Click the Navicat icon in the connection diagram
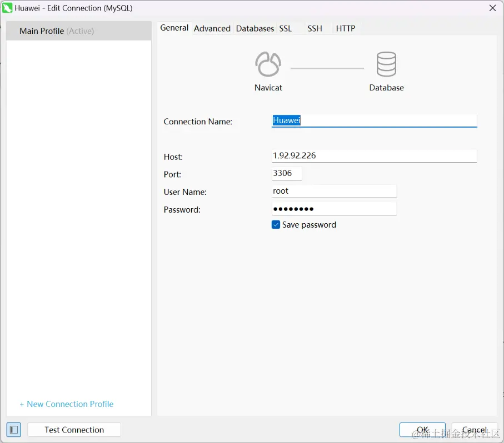 (268, 64)
